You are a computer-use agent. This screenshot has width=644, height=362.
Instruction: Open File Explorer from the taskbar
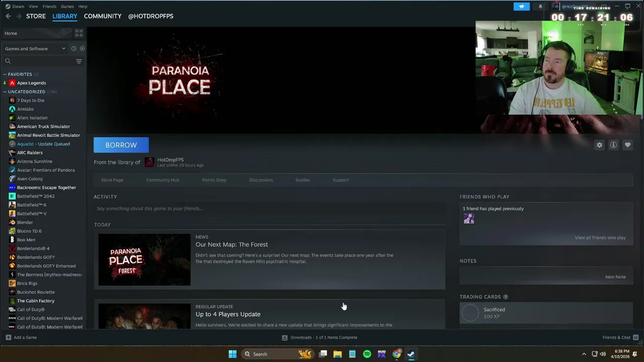338,354
